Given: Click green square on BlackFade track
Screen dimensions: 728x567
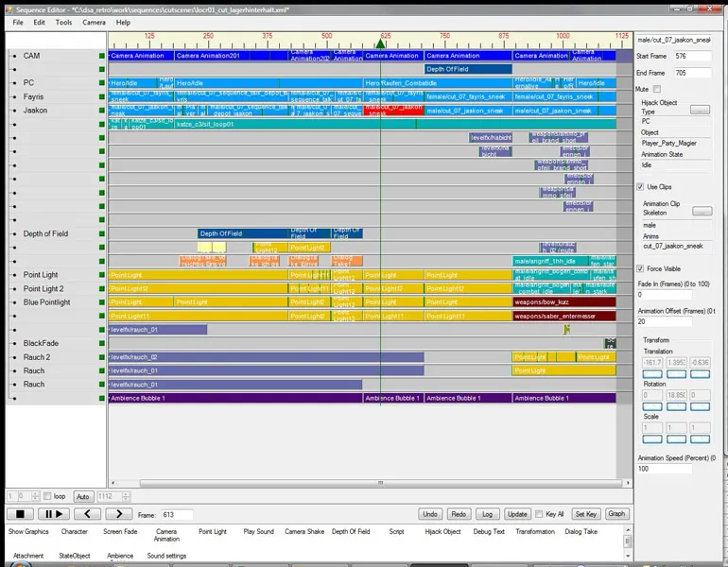Looking at the screenshot, I should (x=102, y=344).
